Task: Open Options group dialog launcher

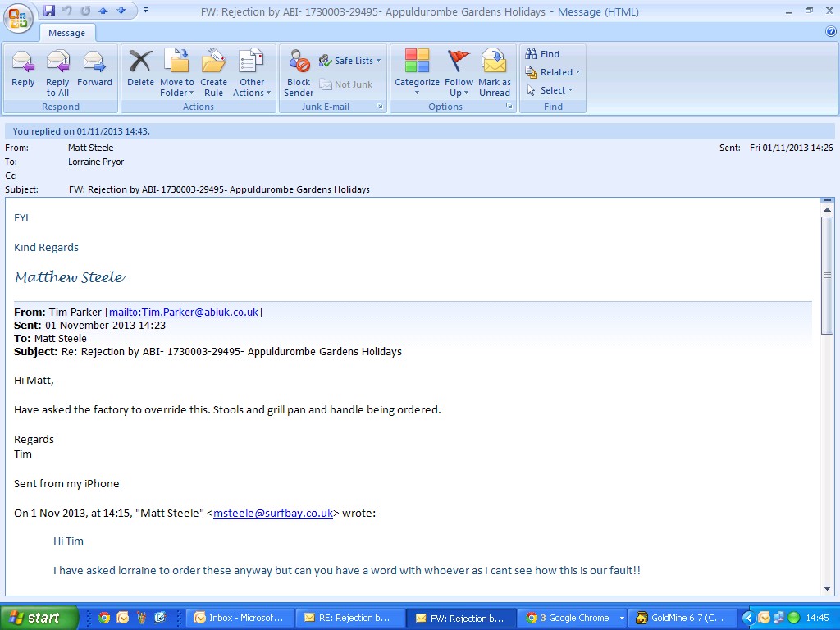Action: coord(509,106)
